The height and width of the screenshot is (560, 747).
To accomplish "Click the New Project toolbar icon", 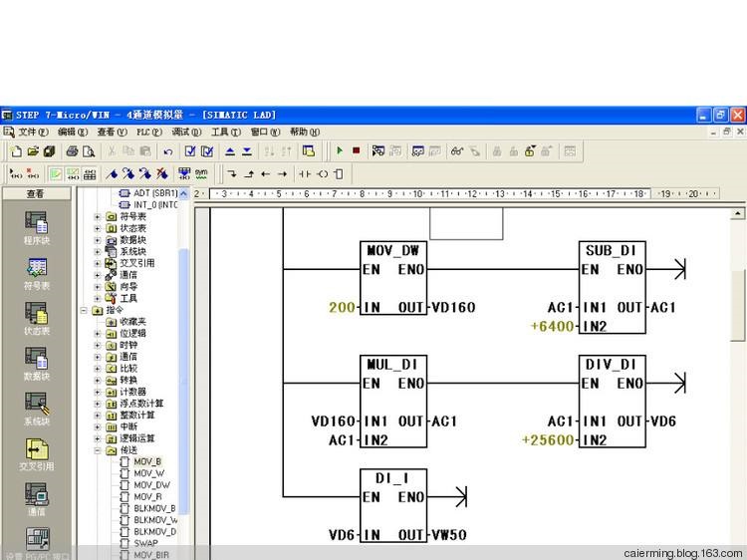I will tap(16, 151).
